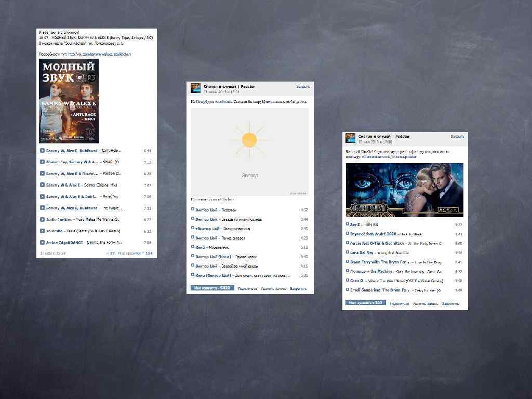The image size is (532, 399).
Task: Open reposts count 37 in Модный Звук post
Action: point(111,253)
